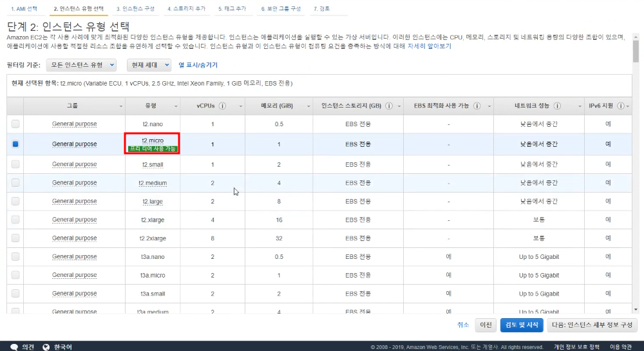
Task: Toggle the selected t2.micro checkbox
Action: click(x=15, y=144)
